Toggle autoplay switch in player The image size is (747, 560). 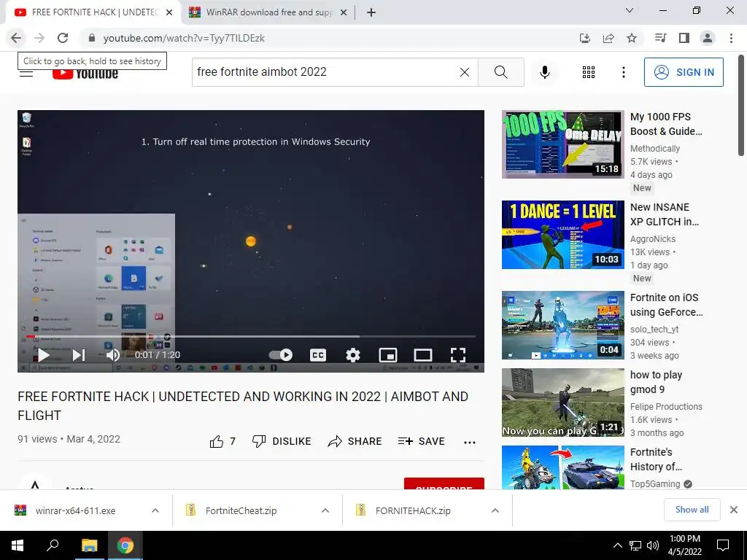[x=281, y=355]
